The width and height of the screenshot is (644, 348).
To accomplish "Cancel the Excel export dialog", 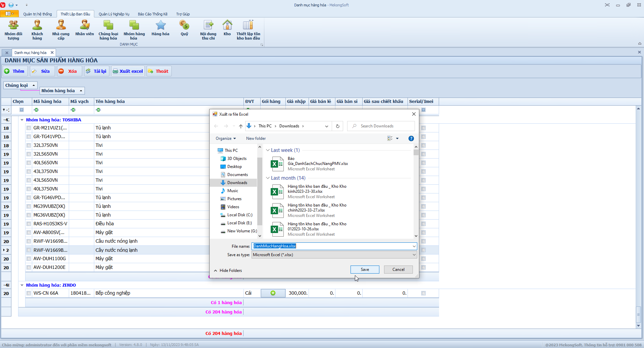I will [x=398, y=270].
